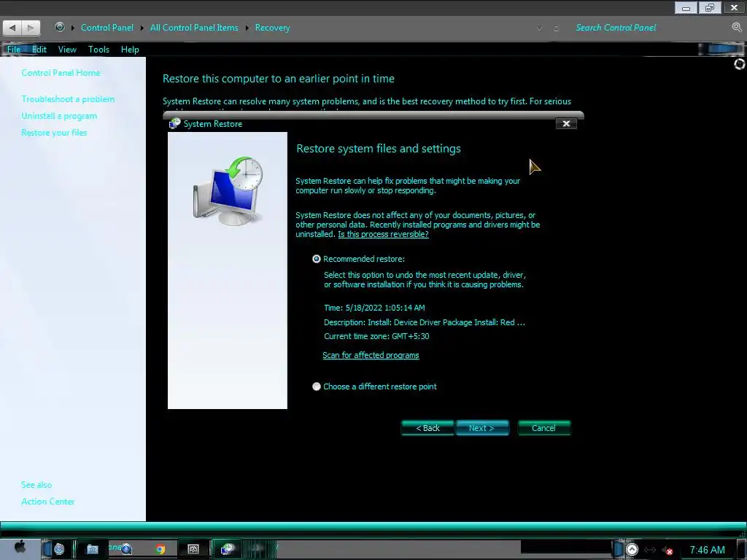Select System Restore taskbar icon
The height and width of the screenshot is (560, 747).
click(227, 549)
